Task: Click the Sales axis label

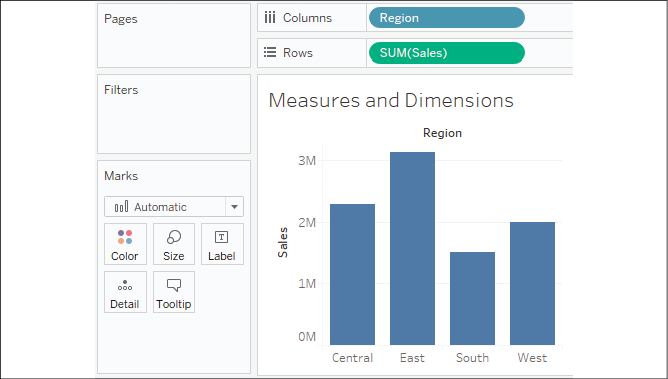Action: coord(282,242)
